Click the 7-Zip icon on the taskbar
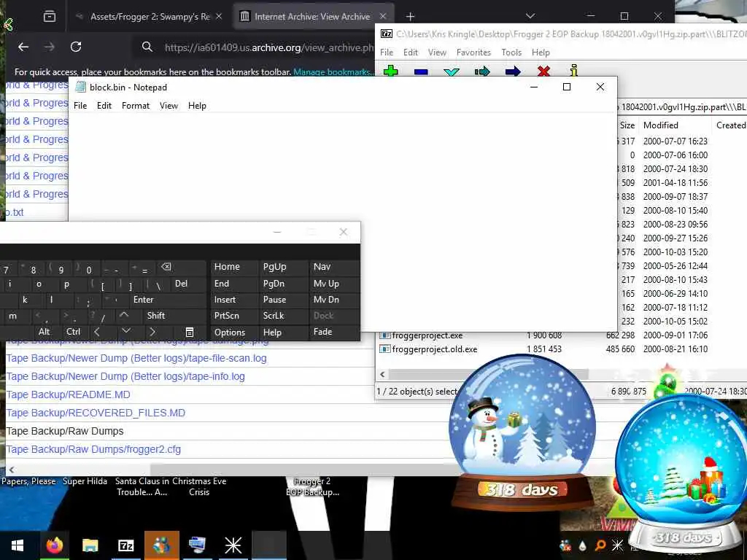 coord(125,545)
